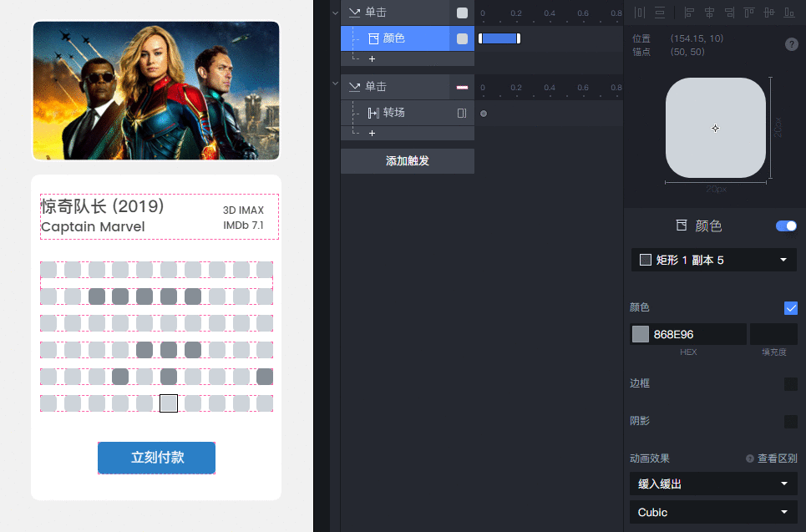Align layers to horizontal center
This screenshot has width=806, height=532.
click(x=709, y=13)
